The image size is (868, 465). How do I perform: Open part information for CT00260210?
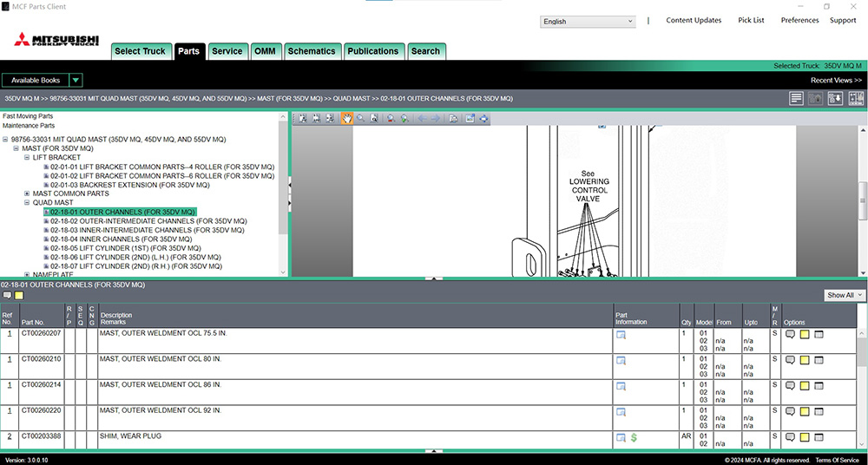click(621, 360)
